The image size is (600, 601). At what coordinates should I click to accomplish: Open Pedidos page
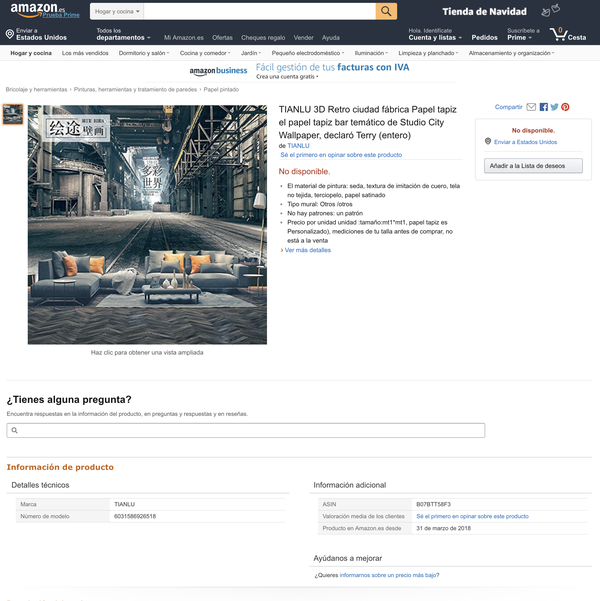pyautogui.click(x=485, y=38)
